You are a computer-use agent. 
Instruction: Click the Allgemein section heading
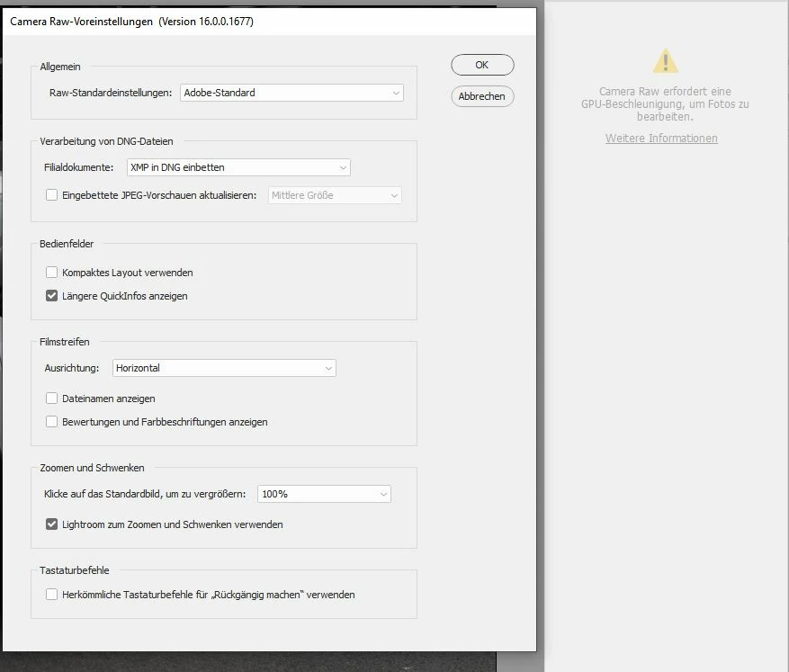pos(60,67)
